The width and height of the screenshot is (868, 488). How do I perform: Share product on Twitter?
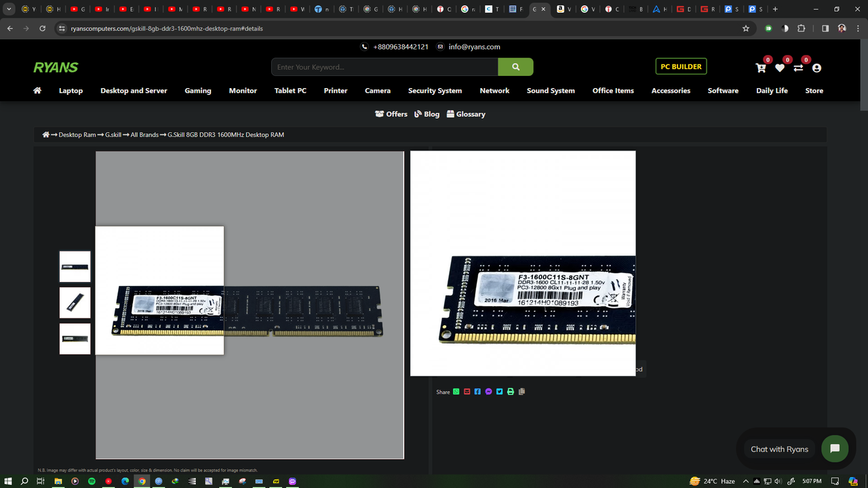click(500, 392)
